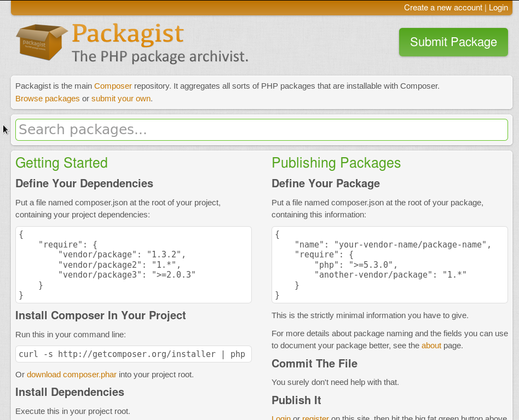
Task: Click the curl installer command box
Action: tap(134, 354)
